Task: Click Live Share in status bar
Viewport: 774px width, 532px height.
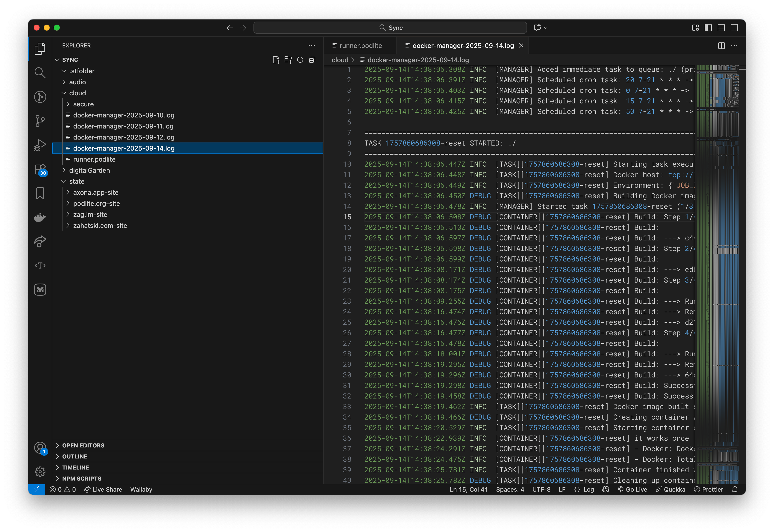Action: 103,489
